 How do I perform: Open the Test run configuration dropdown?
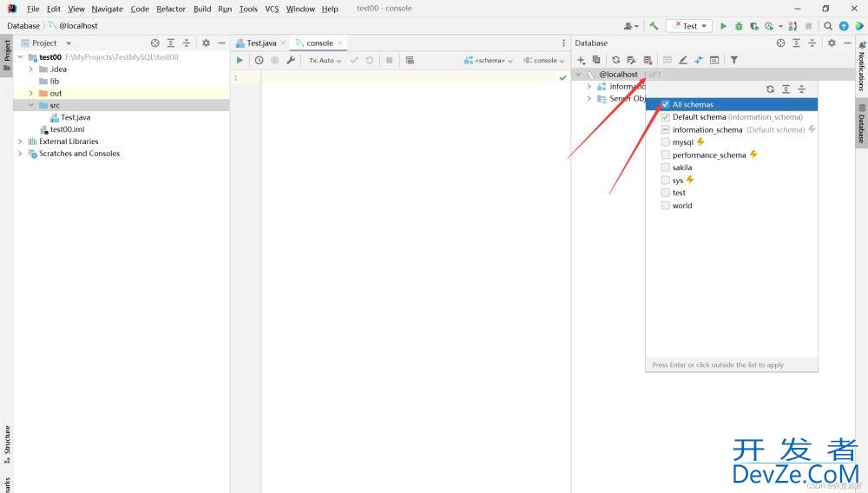coord(688,26)
